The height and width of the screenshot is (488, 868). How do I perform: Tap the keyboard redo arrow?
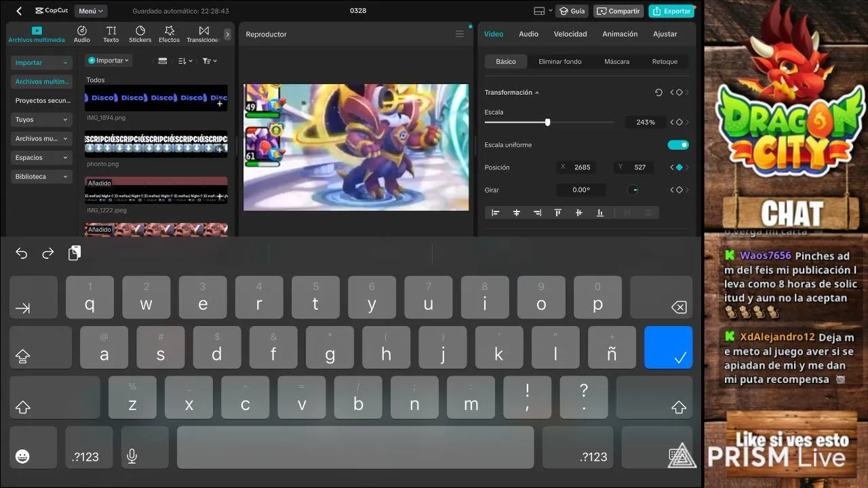tap(48, 253)
